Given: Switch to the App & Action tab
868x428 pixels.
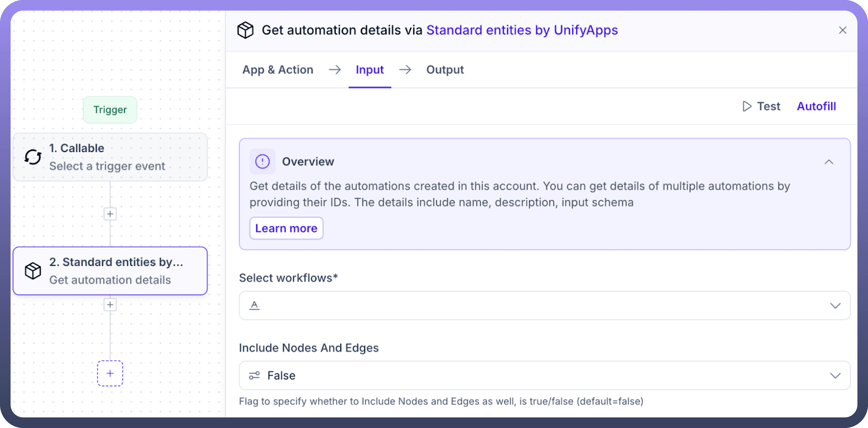Looking at the screenshot, I should (x=278, y=70).
